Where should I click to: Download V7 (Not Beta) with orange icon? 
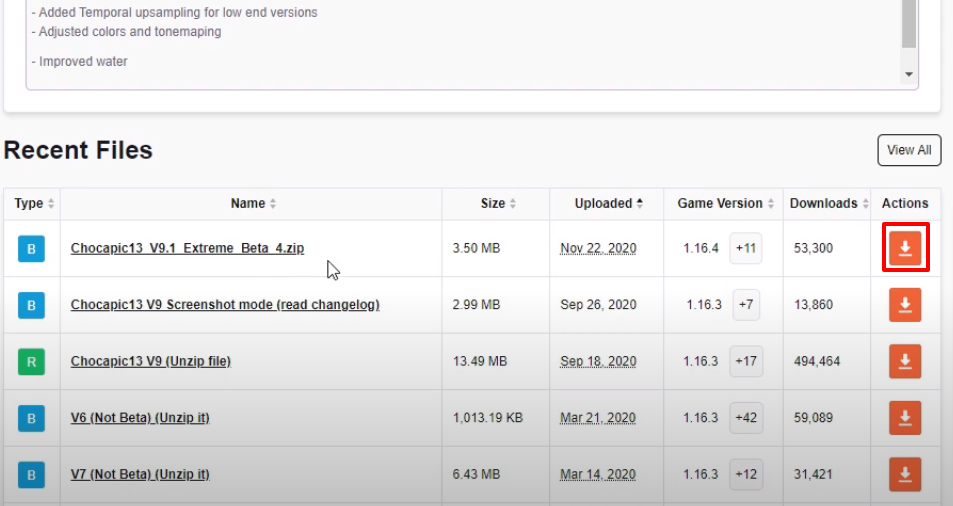[x=905, y=474]
